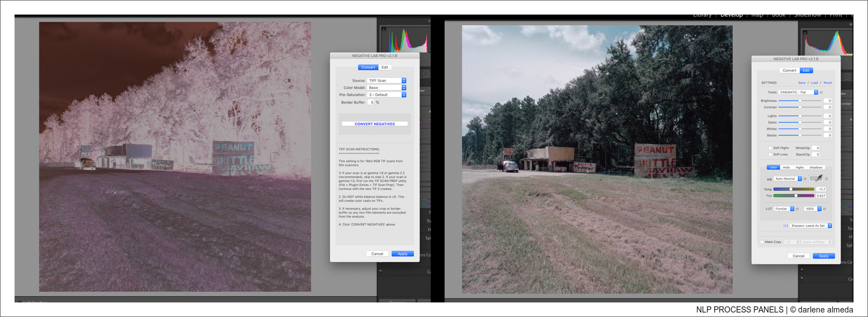Pick white balance with the eyedropper tool
This screenshot has height=317, width=868.
tap(816, 179)
